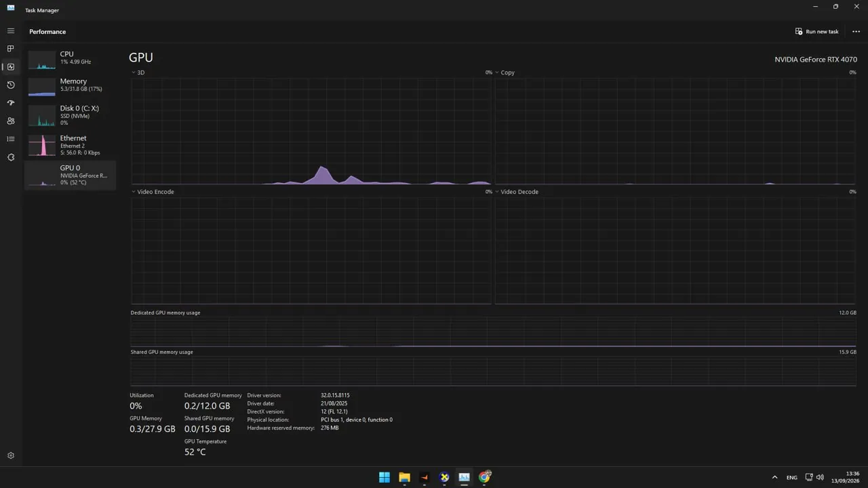Open the three-dot more options menu
Viewport: 868px width, 488px height.
(x=856, y=32)
